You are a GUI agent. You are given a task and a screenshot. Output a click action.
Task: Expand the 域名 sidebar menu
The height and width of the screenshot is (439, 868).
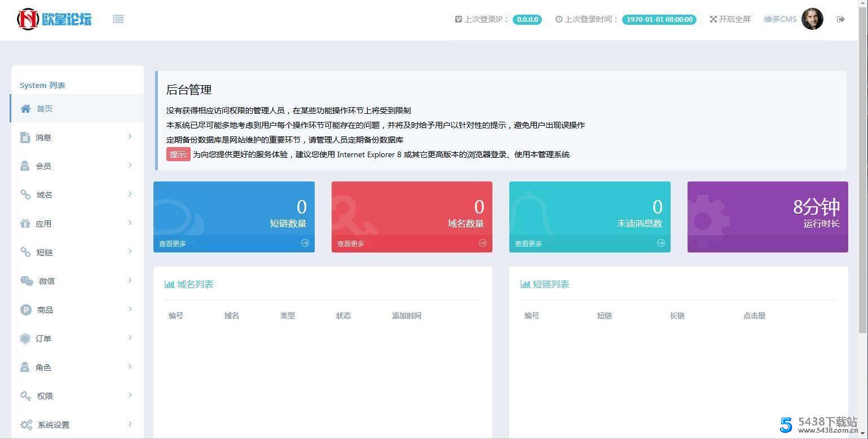(77, 194)
